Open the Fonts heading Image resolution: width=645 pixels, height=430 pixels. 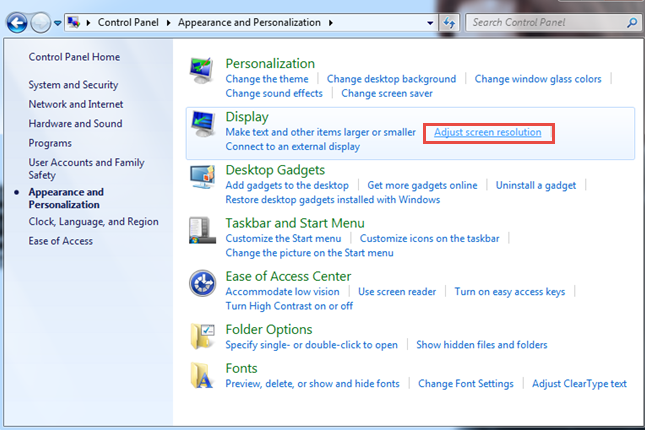coord(241,368)
